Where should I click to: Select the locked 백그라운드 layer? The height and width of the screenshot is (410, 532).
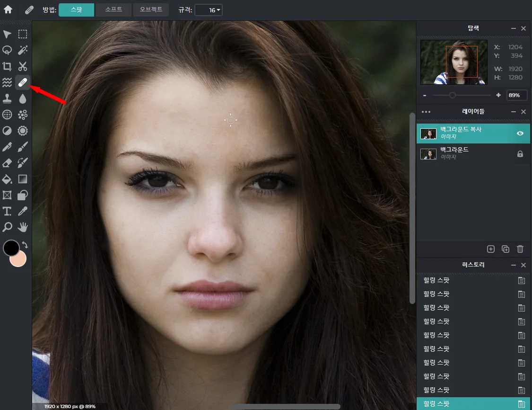tap(473, 153)
